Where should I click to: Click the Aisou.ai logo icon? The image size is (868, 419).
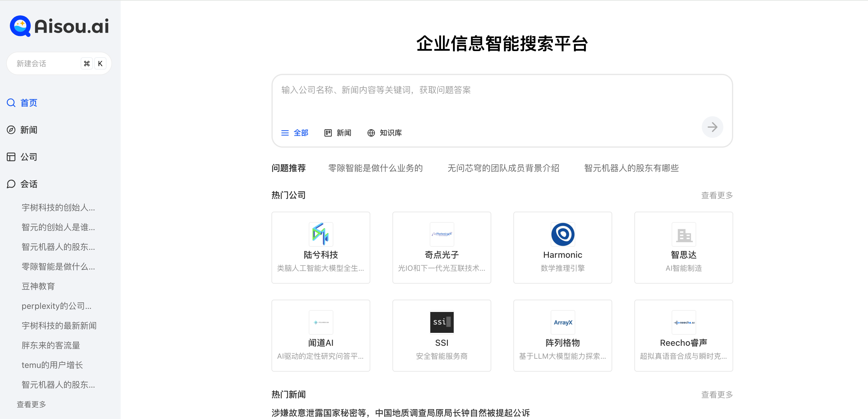coord(20,26)
